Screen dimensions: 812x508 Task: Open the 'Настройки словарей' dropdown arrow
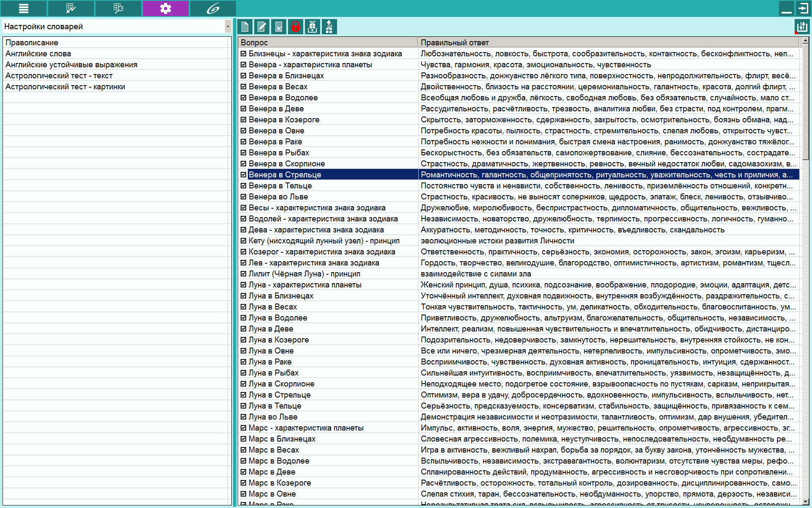[228, 26]
